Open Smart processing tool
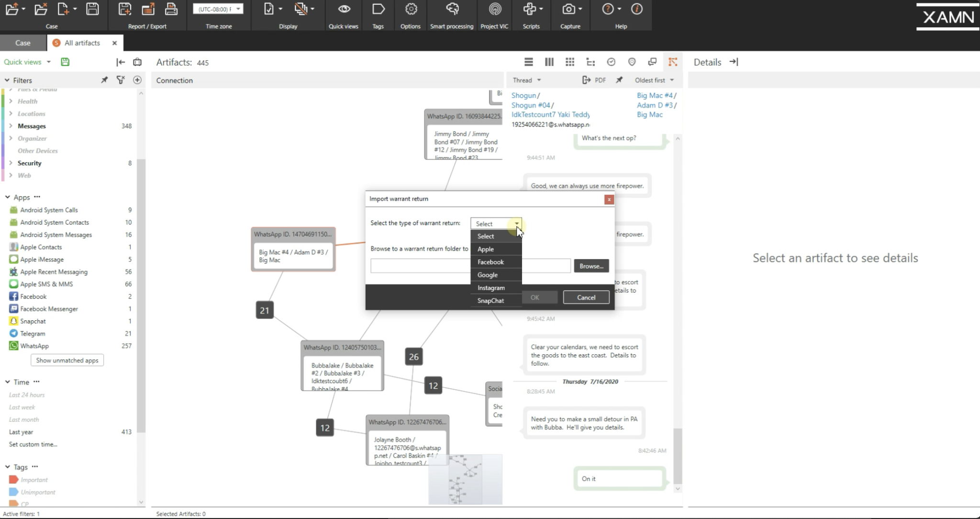The image size is (980, 519). (452, 10)
